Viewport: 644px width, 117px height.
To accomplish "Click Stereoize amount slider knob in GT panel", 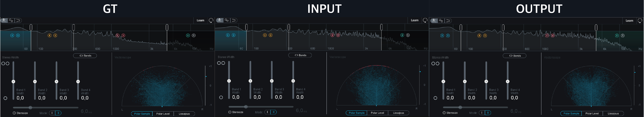I will 31,108.
